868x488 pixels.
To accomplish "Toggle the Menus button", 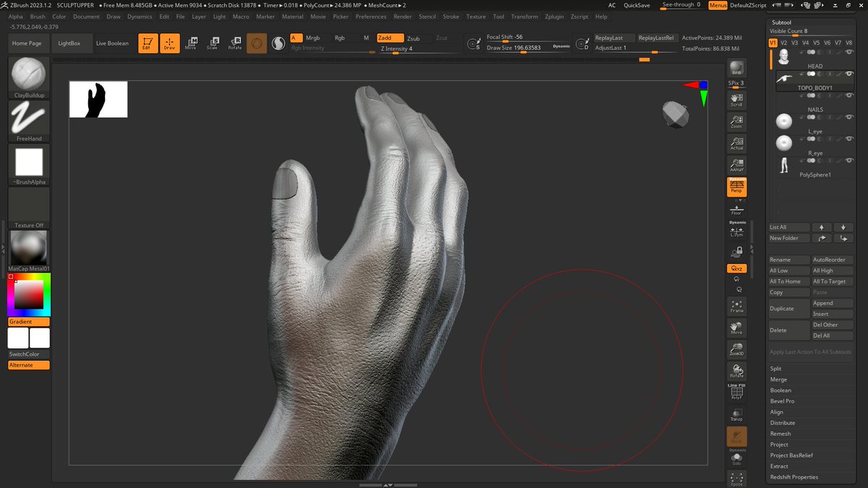I will coord(718,5).
